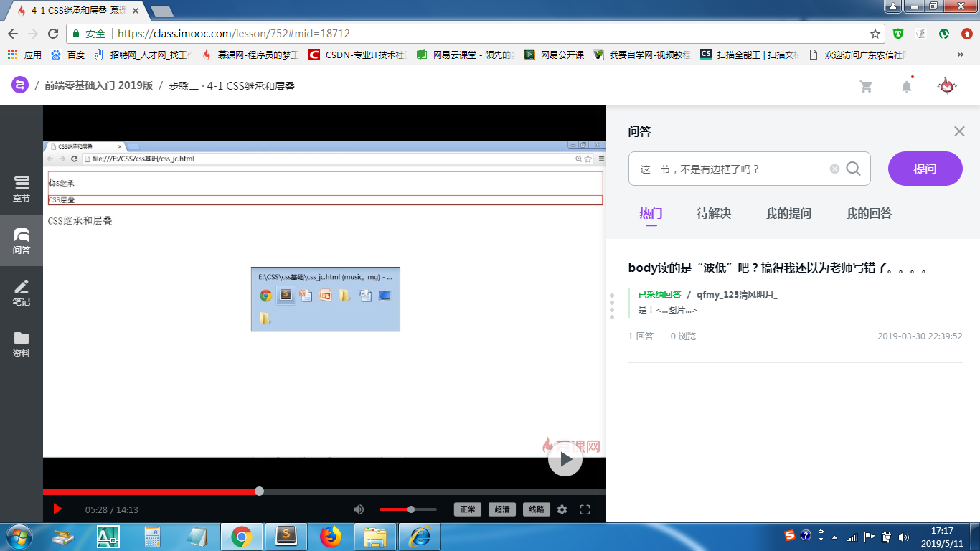Image resolution: width=980 pixels, height=551 pixels.
Task: Adjust the volume slider in the player
Action: [x=411, y=509]
